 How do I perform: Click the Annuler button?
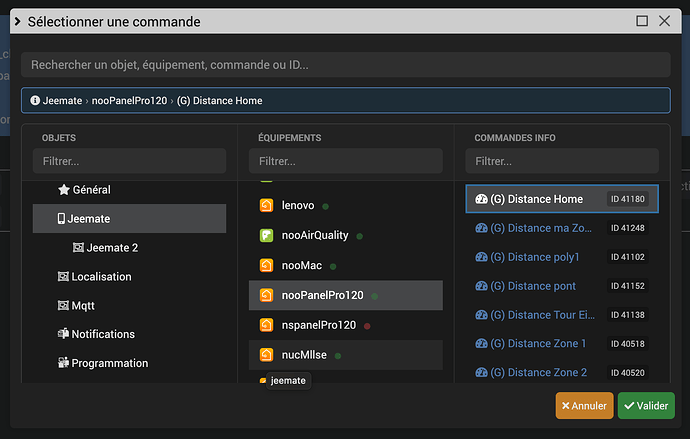(584, 406)
